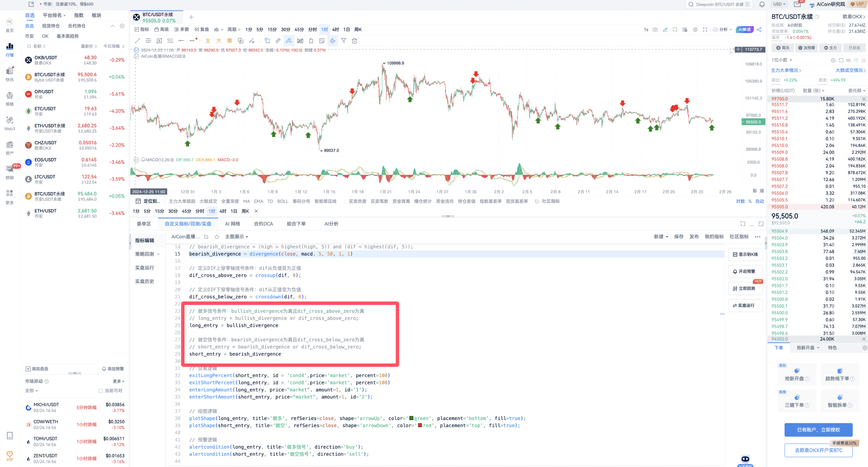868x467 pixels.
Task: Click the 主 orange indicator icon
Action: 208,41
